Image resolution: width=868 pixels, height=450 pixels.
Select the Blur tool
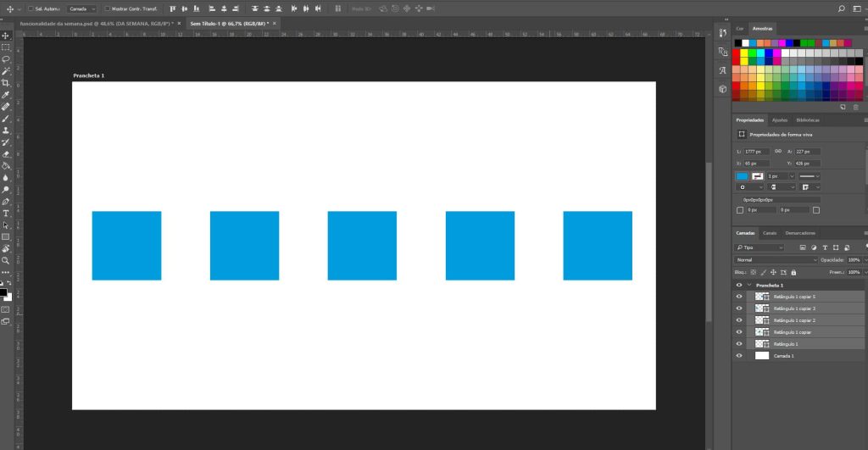pos(6,178)
